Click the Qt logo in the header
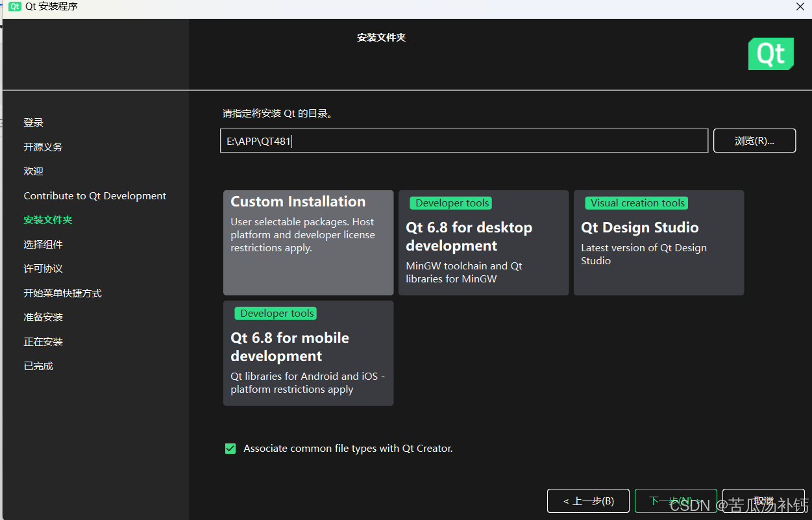The width and height of the screenshot is (812, 520). 771,54
